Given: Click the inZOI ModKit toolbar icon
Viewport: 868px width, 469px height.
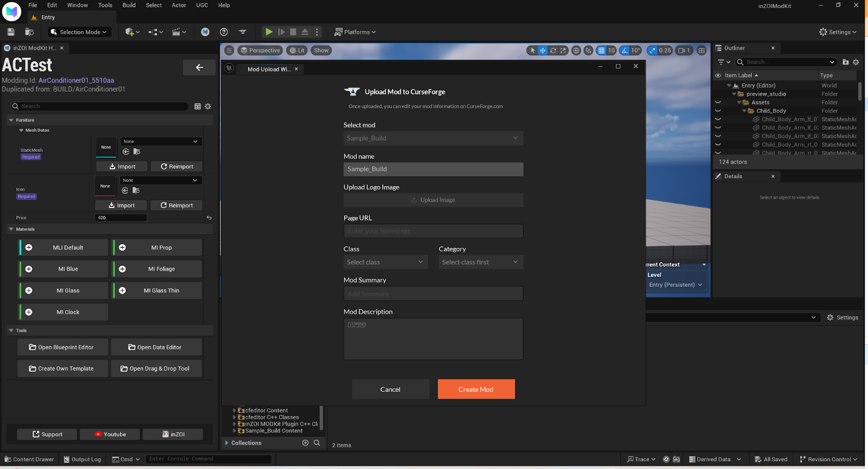Looking at the screenshot, I should (205, 32).
